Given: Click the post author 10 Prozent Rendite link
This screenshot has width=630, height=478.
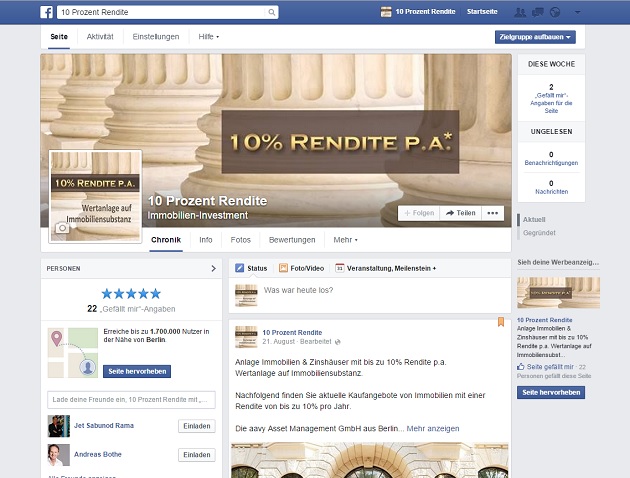Looking at the screenshot, I should pos(292,333).
